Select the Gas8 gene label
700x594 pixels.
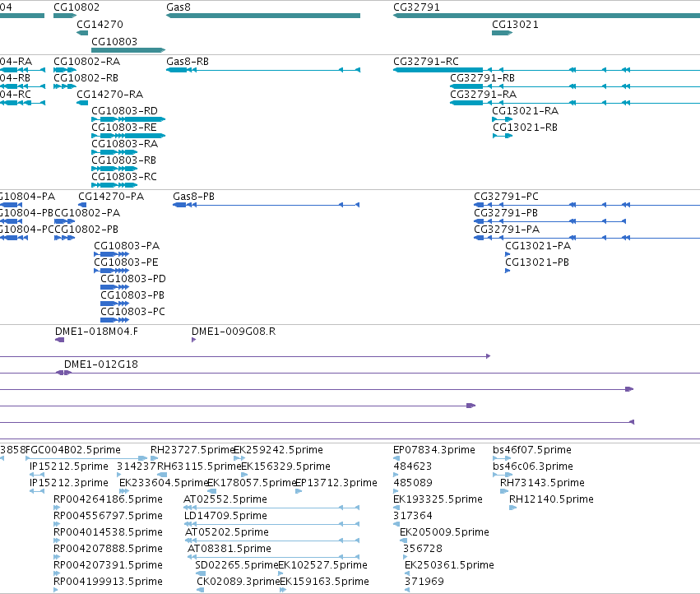click(x=178, y=7)
